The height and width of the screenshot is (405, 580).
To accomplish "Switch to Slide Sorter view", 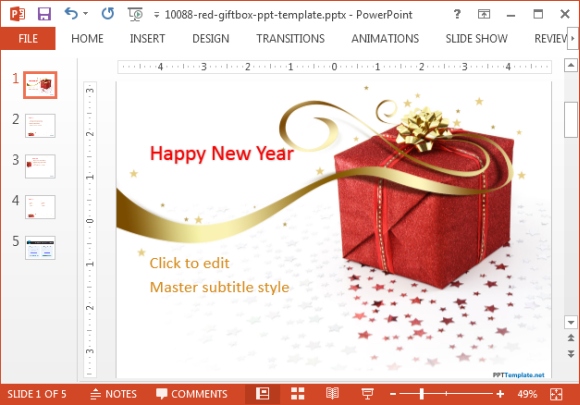I will coord(297,394).
